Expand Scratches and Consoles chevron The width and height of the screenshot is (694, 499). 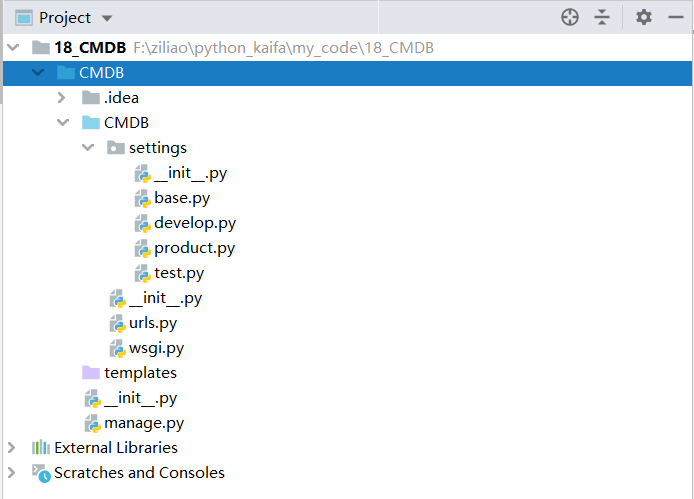(12, 472)
